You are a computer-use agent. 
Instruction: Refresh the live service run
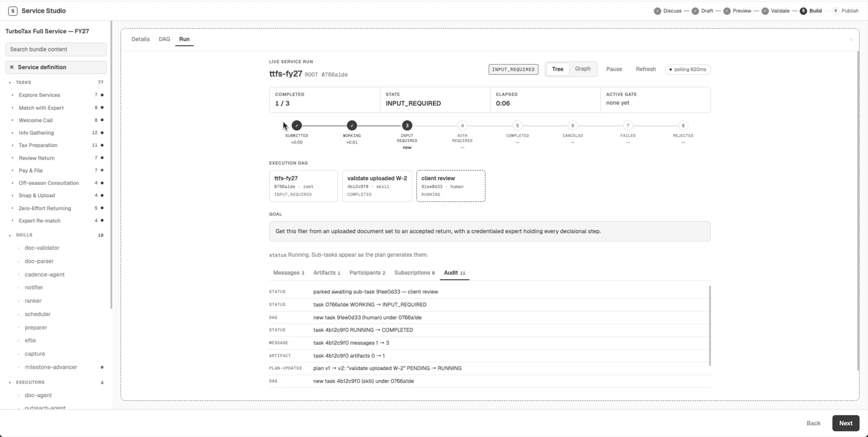point(646,69)
